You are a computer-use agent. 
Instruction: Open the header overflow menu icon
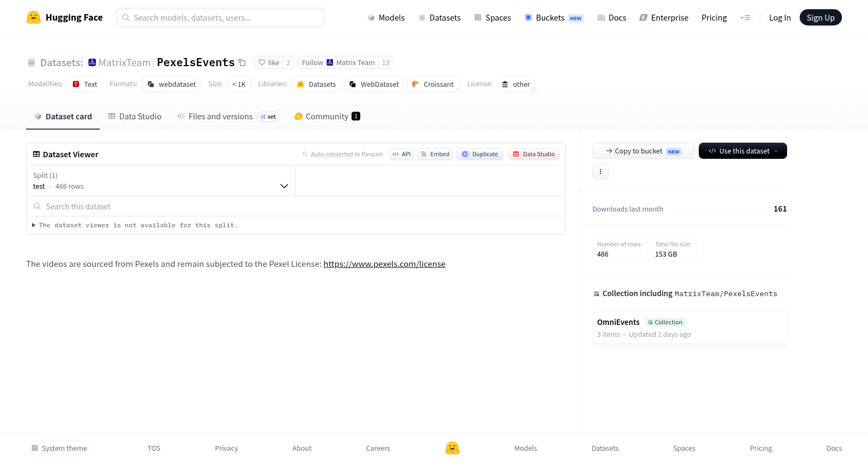click(x=745, y=18)
